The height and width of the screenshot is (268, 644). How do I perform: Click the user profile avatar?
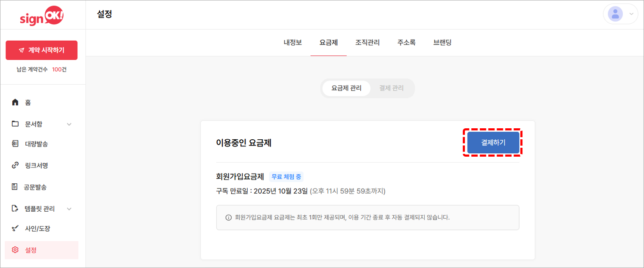(615, 14)
